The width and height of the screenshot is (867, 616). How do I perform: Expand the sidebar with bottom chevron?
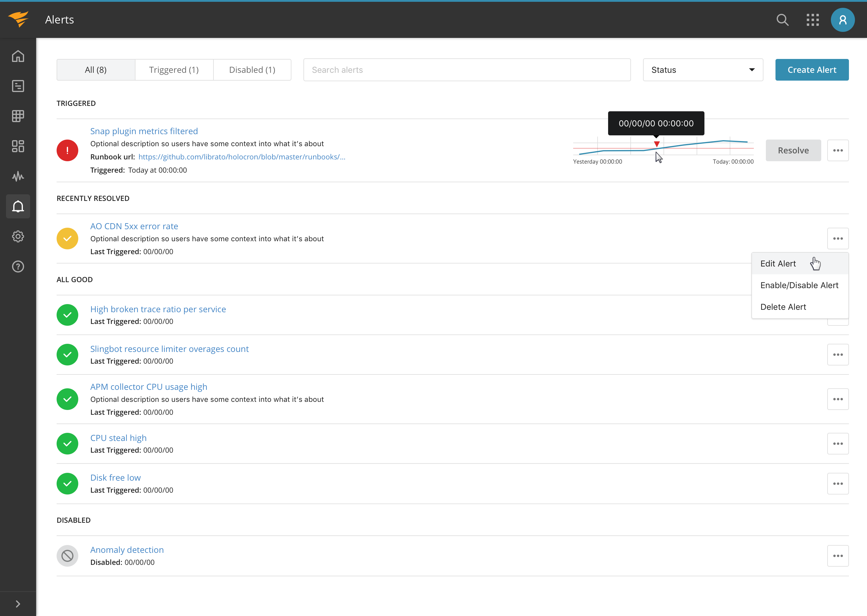pos(18,603)
